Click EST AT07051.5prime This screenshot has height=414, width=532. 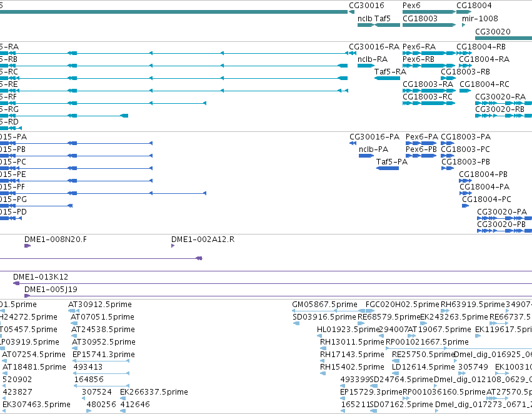[102, 317]
